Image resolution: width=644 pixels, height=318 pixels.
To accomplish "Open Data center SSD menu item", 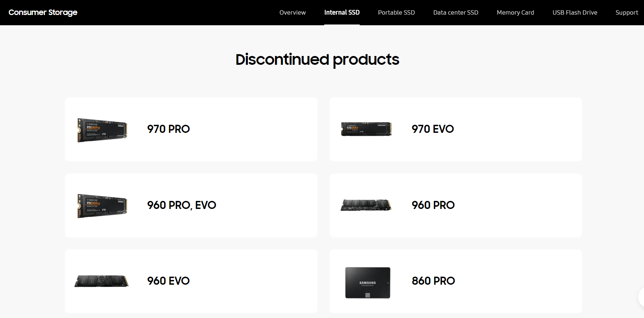I will click(x=455, y=12).
